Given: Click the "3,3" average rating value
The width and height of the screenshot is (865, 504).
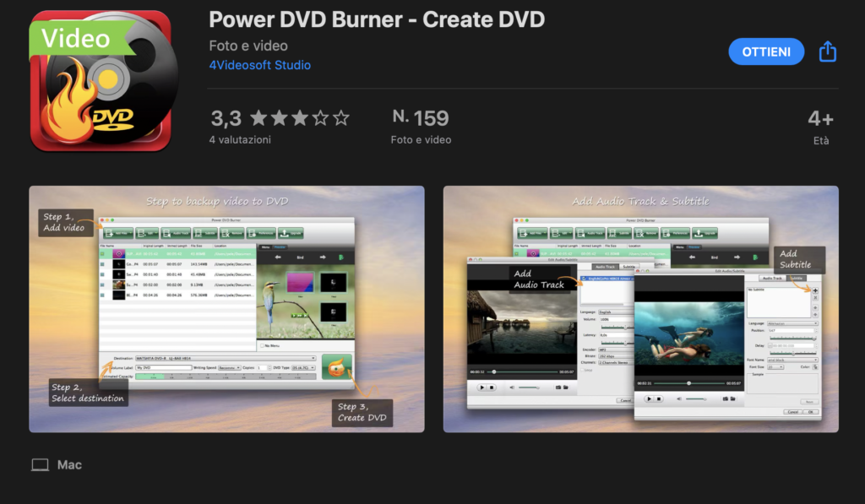Looking at the screenshot, I should 226,118.
